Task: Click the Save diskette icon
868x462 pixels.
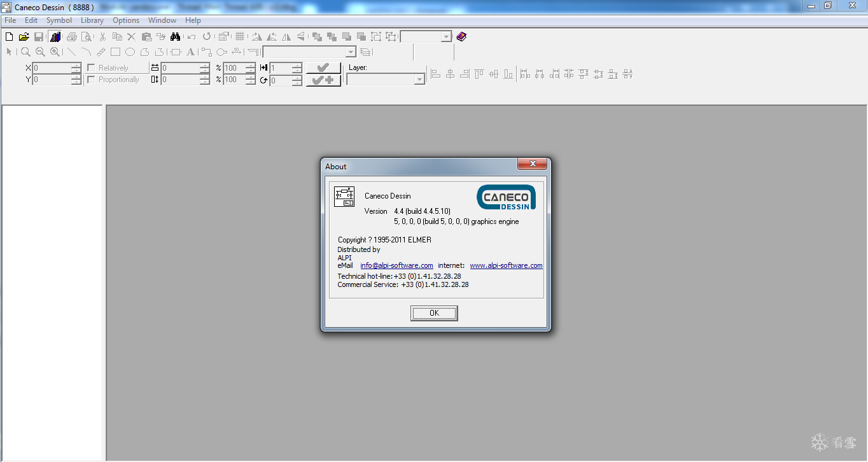Action: click(39, 37)
